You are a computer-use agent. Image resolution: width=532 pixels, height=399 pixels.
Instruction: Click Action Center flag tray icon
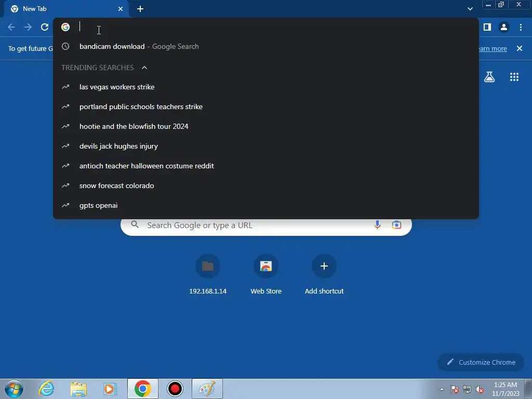(x=455, y=390)
